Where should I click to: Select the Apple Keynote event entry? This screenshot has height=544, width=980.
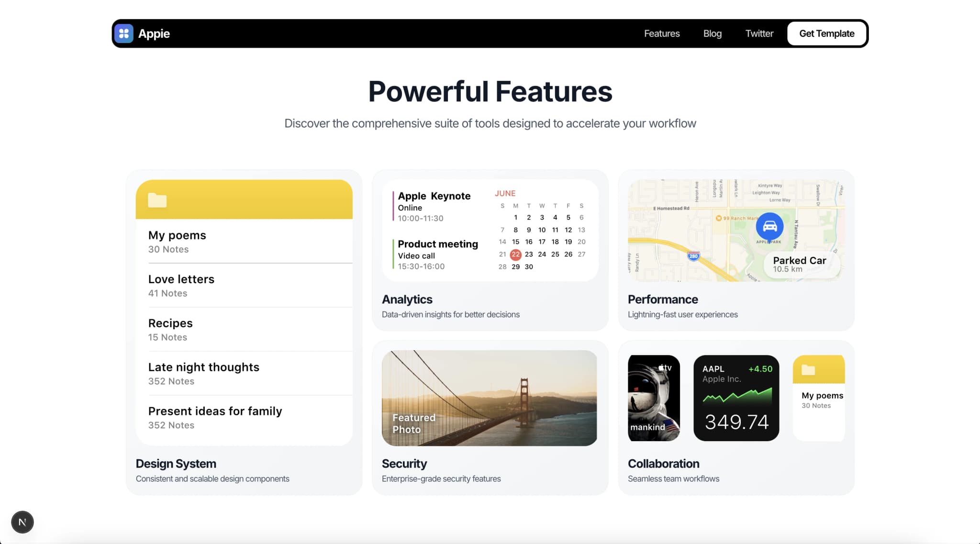pyautogui.click(x=434, y=206)
